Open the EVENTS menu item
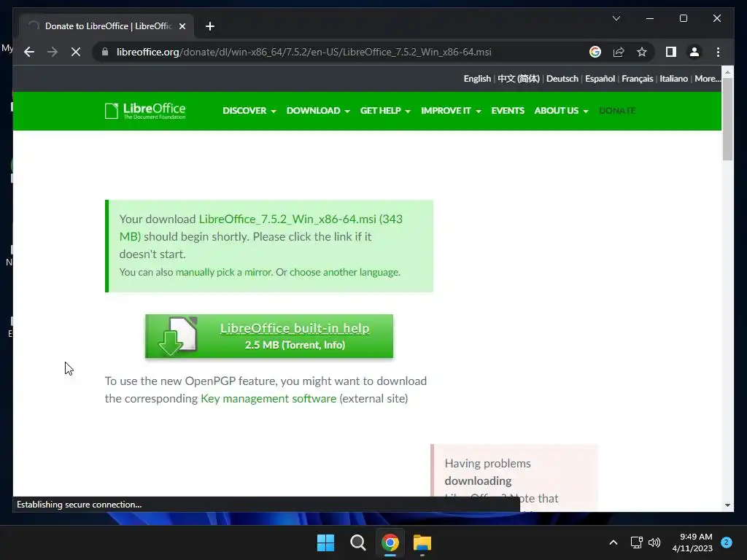 [x=508, y=111]
